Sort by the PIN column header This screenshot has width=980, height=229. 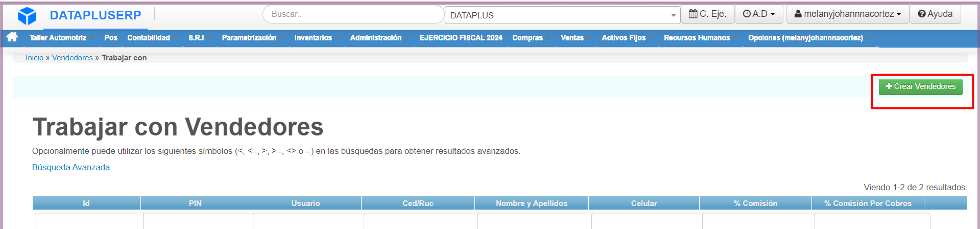click(195, 203)
